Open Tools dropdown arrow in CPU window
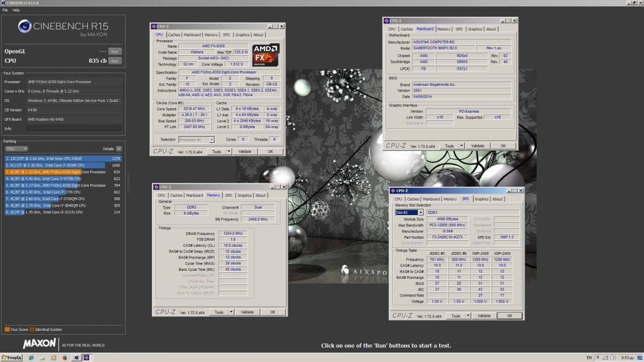 (x=229, y=152)
